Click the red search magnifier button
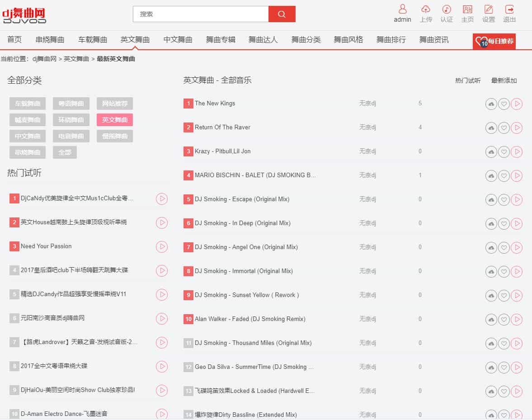 point(282,14)
